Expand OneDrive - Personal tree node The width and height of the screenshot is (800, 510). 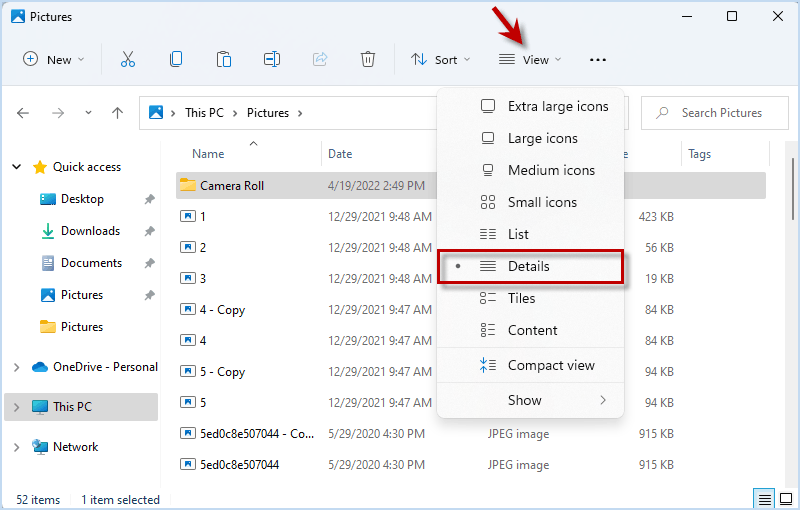pos(17,367)
